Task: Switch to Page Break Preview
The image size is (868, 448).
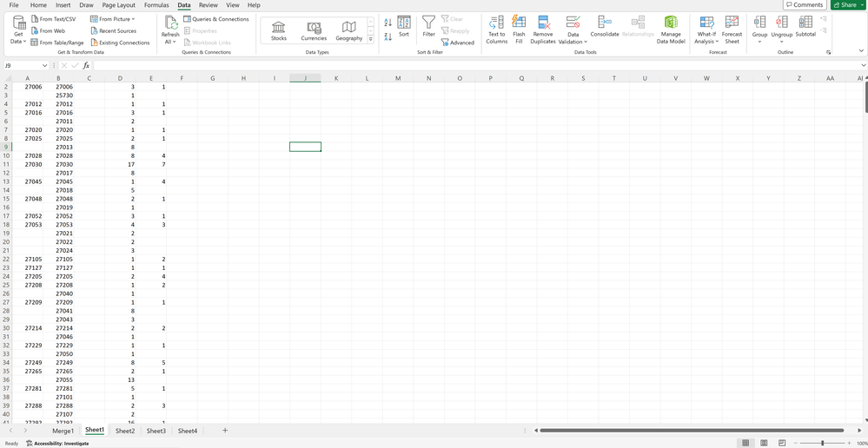Action: click(782, 443)
